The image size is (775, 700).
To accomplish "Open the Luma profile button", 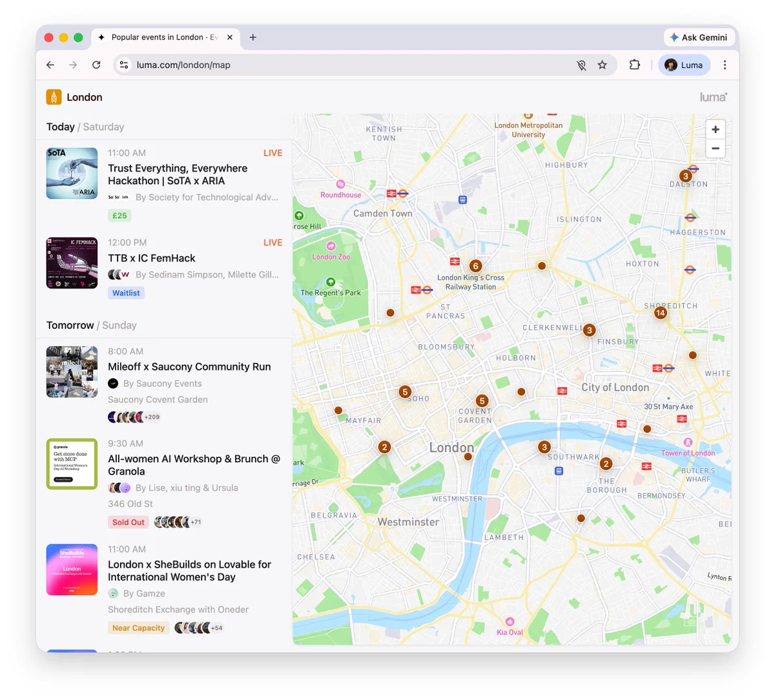I will coord(685,65).
